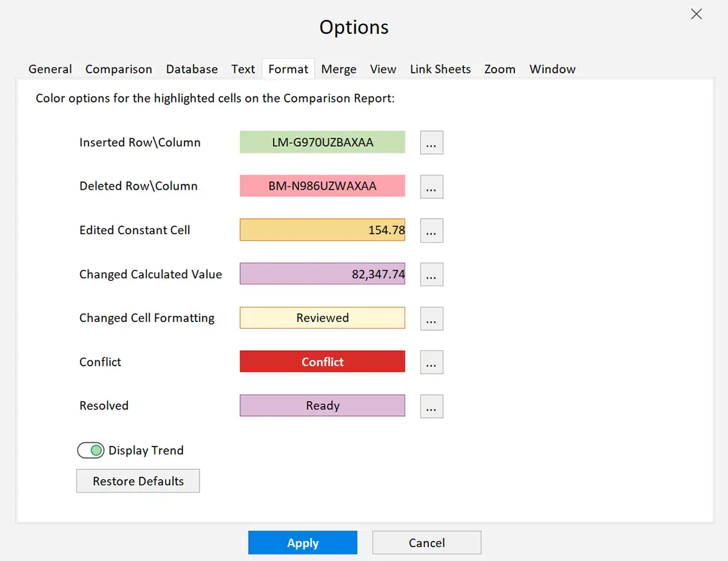The width and height of the screenshot is (728, 561).
Task: Open color picker for Inserted Row\Column
Action: click(431, 142)
